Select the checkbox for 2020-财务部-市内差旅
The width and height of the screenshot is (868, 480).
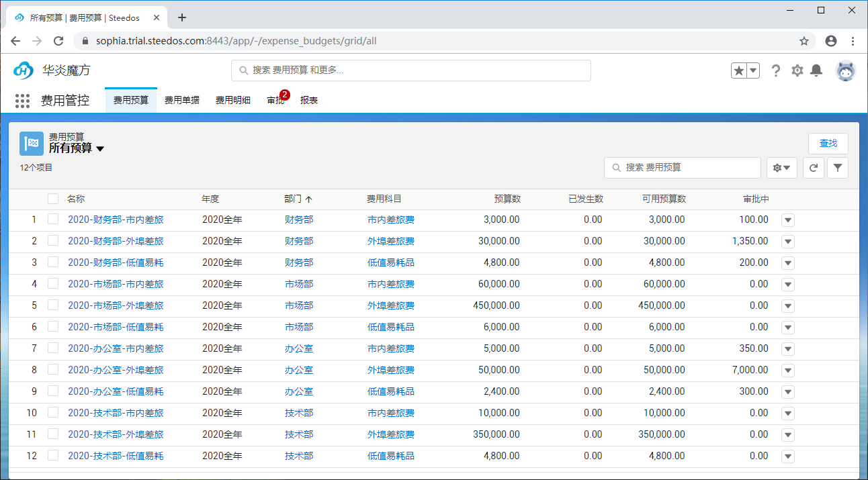[52, 220]
